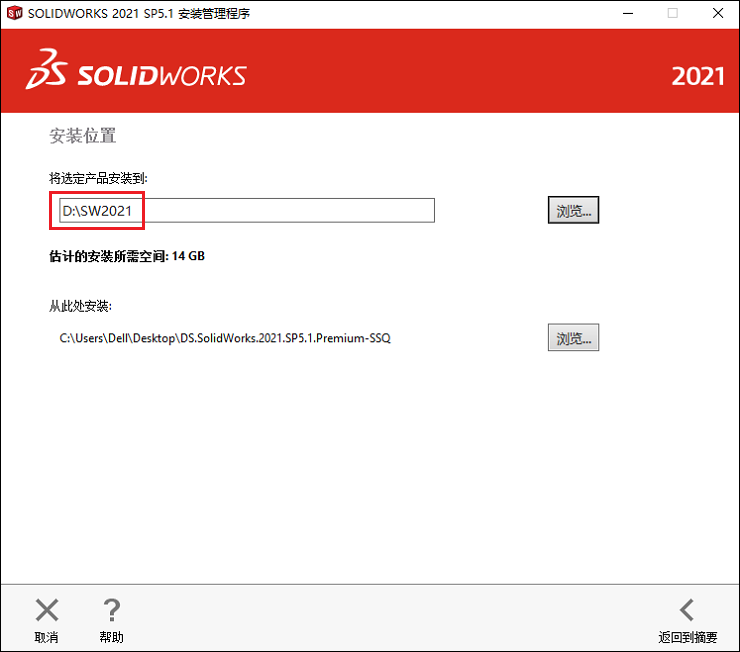Minimize the installation manager window
740x652 pixels.
point(628,13)
